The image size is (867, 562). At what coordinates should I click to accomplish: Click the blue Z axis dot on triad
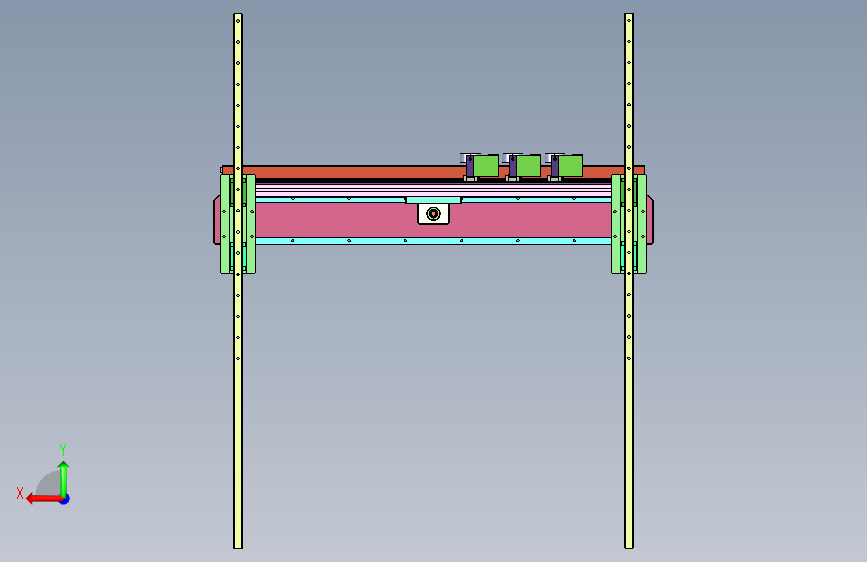(x=65, y=499)
